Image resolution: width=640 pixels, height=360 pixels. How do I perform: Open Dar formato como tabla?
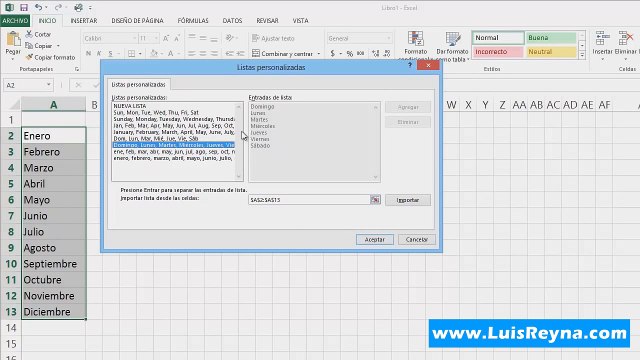pos(452,46)
